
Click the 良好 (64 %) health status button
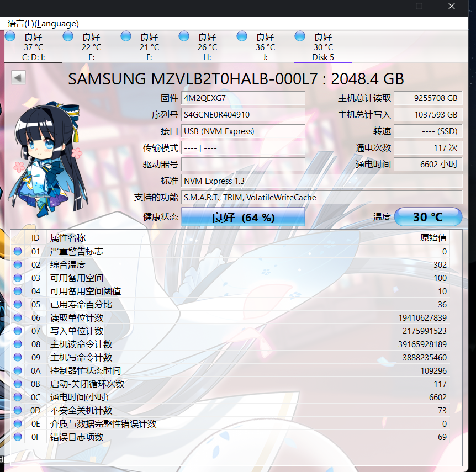(x=243, y=216)
